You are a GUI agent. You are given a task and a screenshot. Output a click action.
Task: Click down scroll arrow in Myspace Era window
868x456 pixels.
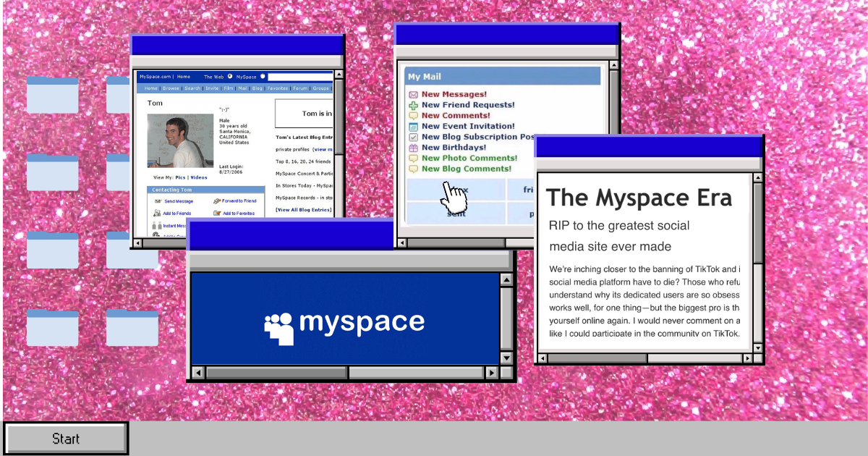[x=758, y=348]
